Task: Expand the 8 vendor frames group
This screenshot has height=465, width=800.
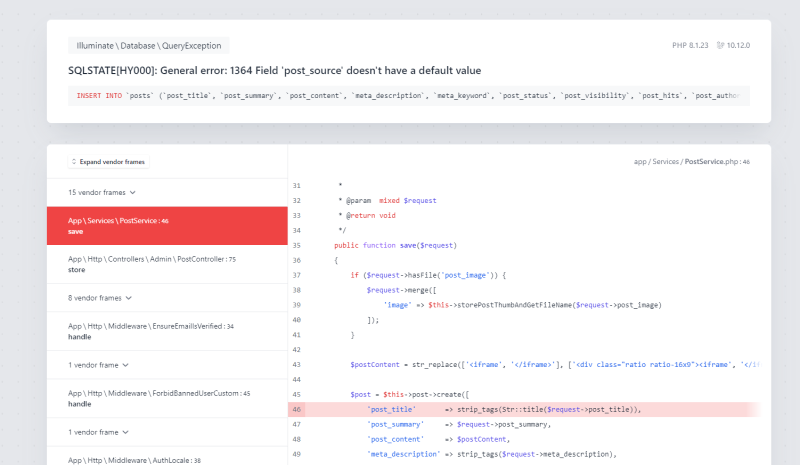Action: click(99, 297)
